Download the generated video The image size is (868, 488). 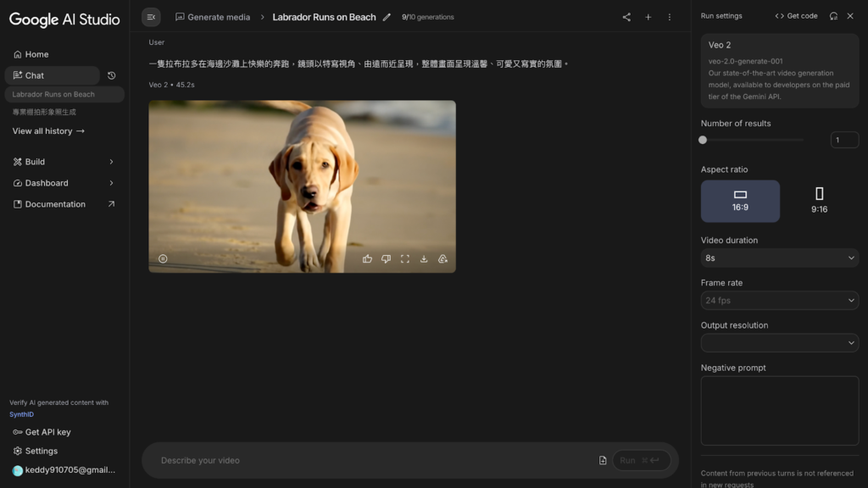[424, 259]
